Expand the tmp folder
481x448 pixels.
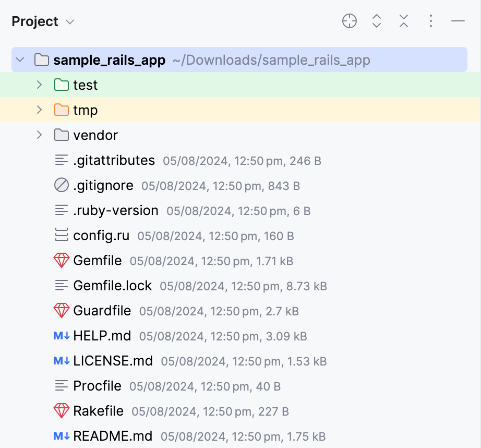click(39, 110)
